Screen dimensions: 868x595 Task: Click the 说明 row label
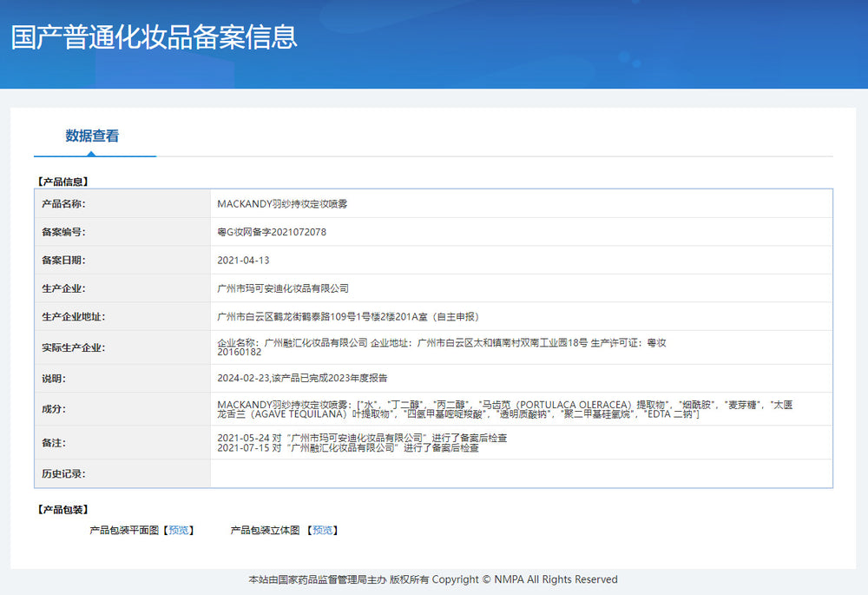54,379
